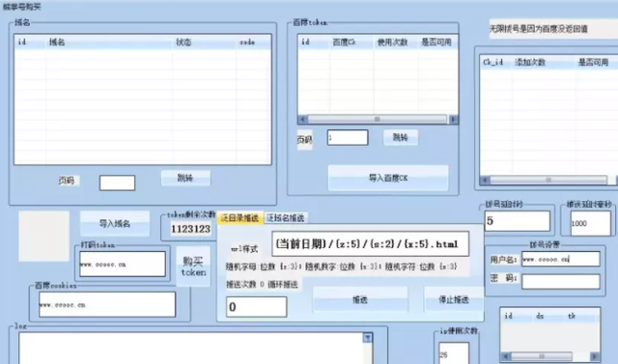This screenshot has height=364, width=618.
Task: Click the 状态 column header
Action: (x=204, y=42)
